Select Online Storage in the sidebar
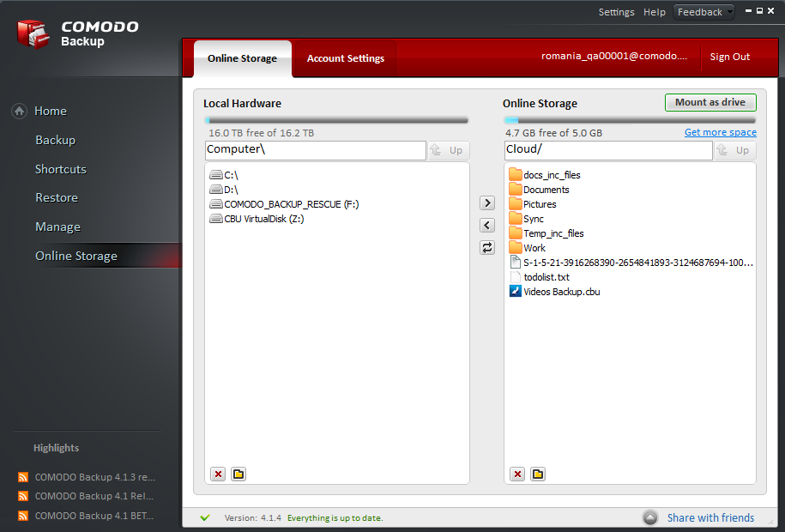Image resolution: width=785 pixels, height=532 pixels. click(x=76, y=256)
